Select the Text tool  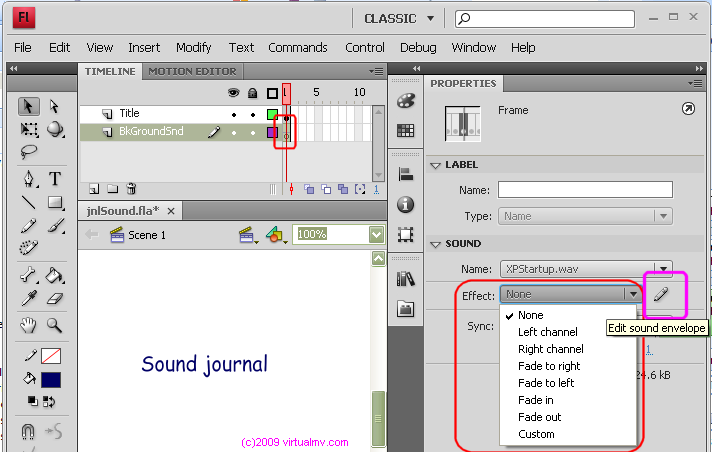tap(55, 179)
